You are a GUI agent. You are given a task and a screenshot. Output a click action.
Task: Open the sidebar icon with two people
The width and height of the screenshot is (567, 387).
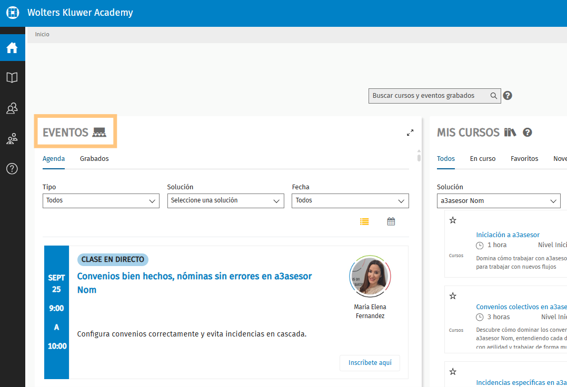coord(12,108)
